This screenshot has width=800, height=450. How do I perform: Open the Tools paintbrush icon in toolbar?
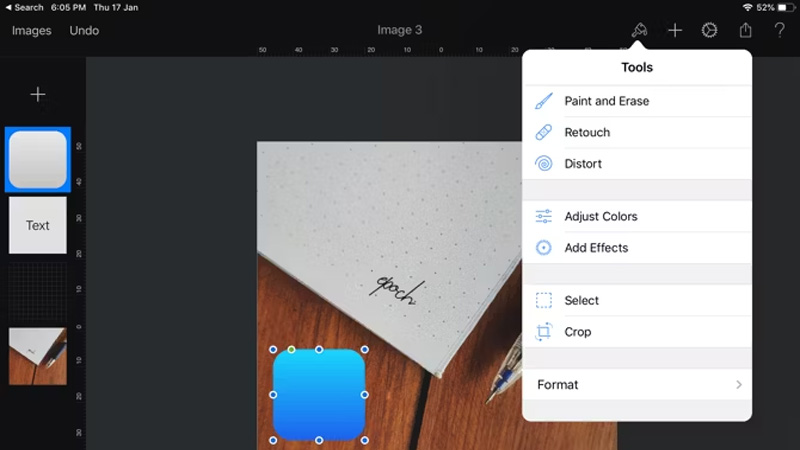[x=639, y=30]
